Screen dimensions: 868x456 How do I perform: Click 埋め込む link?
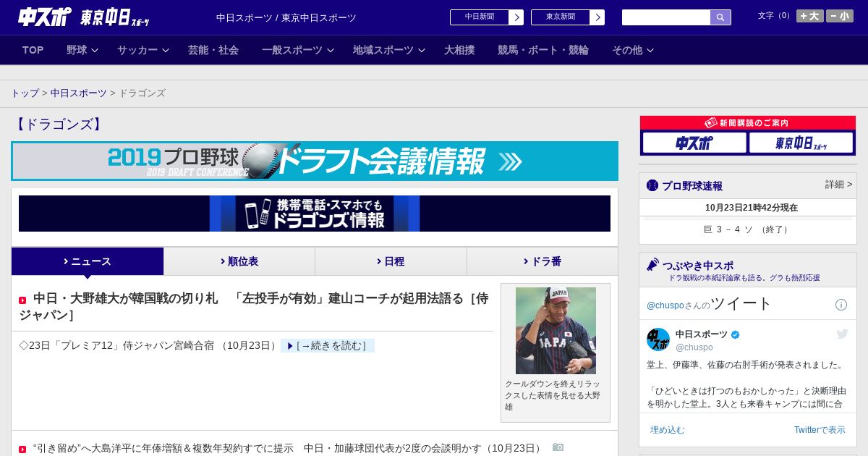(x=667, y=430)
